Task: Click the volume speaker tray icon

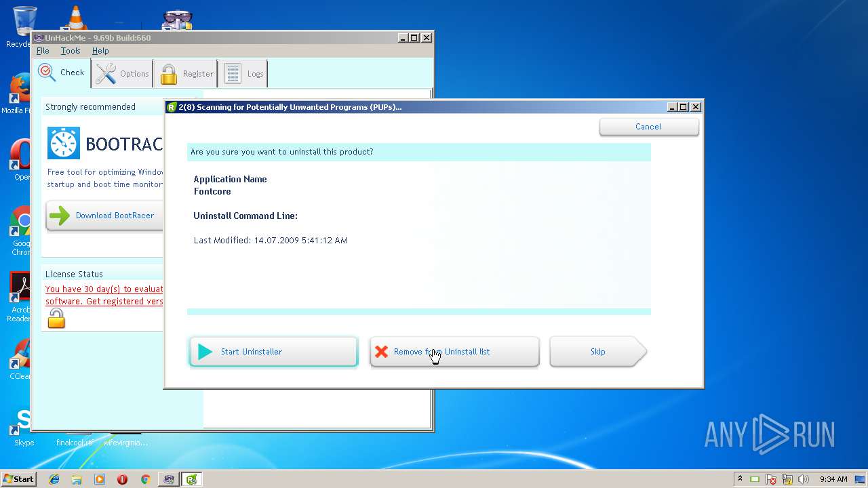Action: pyautogui.click(x=804, y=479)
